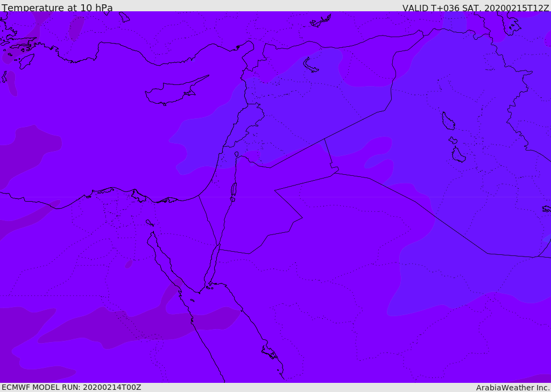This screenshot has height=392, width=551.
Task: Click the 'VALID T+036 SAT. 20200215T12Z' timestamp
Action: pos(476,8)
